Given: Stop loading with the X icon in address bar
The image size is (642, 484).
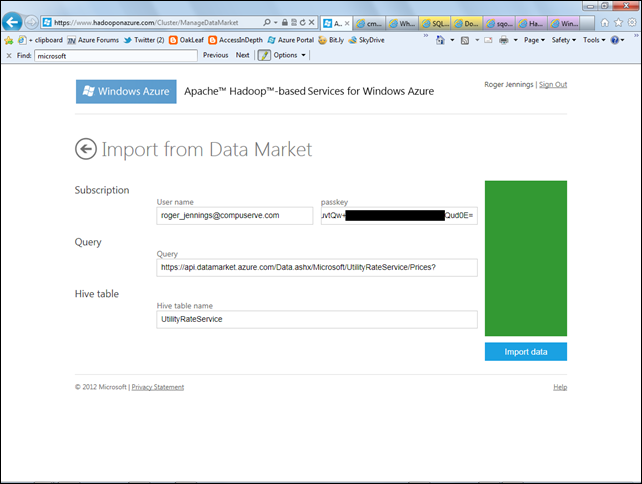Looking at the screenshot, I should click(x=312, y=23).
